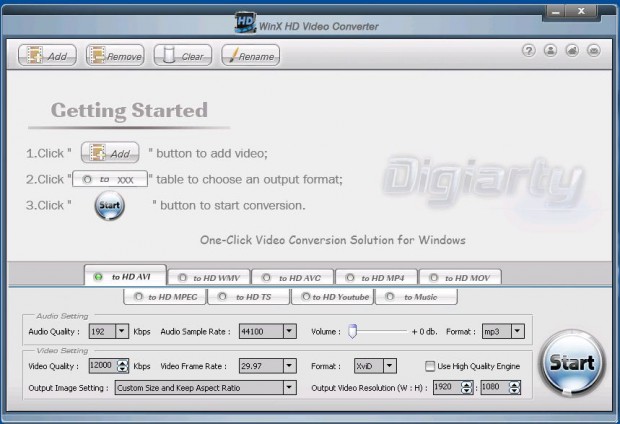Screen dimensions: 620x424
Task: Open the Audio Quality dropdown
Action: coord(122,331)
